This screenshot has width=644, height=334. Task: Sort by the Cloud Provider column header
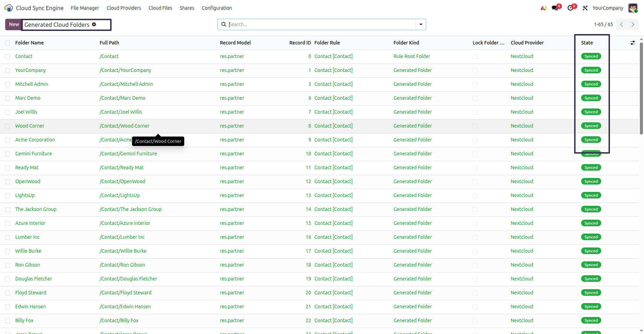click(527, 43)
